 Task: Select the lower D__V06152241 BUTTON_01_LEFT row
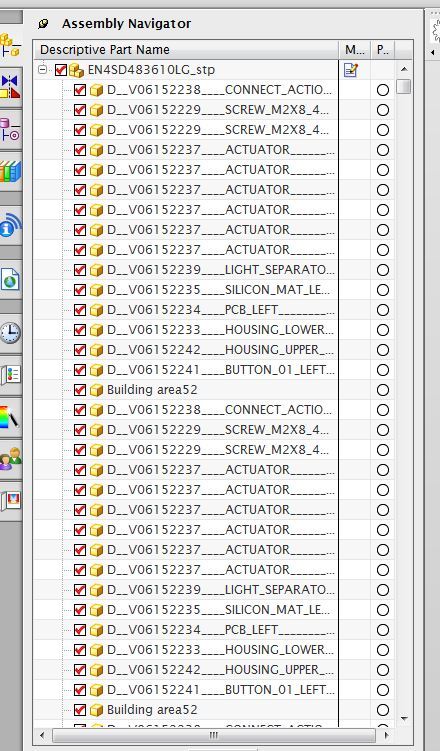coord(220,690)
